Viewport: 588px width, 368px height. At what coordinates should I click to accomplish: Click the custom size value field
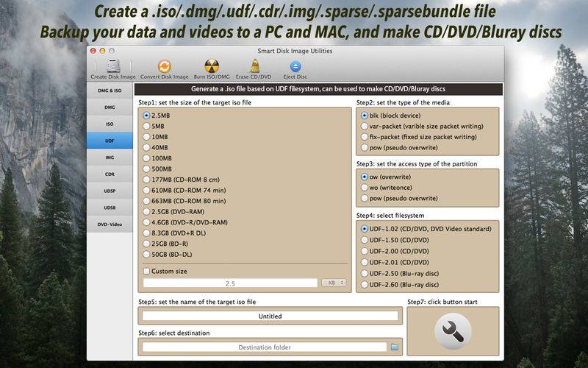coord(230,283)
